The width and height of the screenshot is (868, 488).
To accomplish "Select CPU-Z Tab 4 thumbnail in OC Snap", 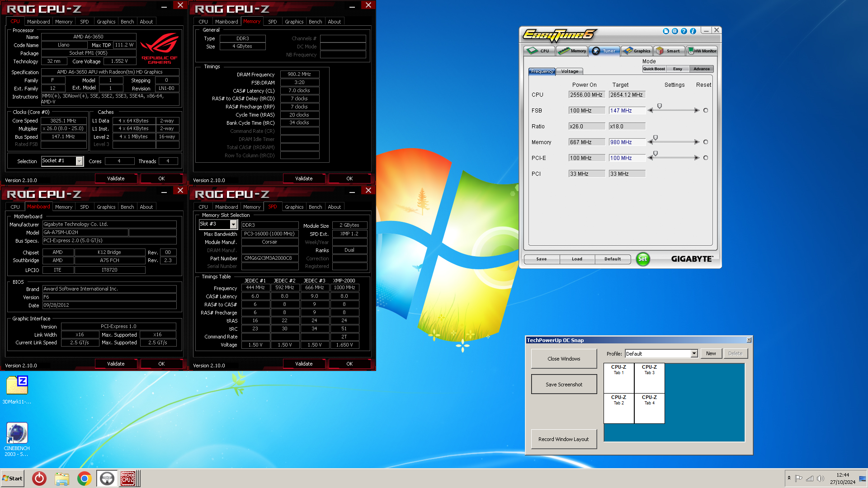I will click(x=650, y=408).
